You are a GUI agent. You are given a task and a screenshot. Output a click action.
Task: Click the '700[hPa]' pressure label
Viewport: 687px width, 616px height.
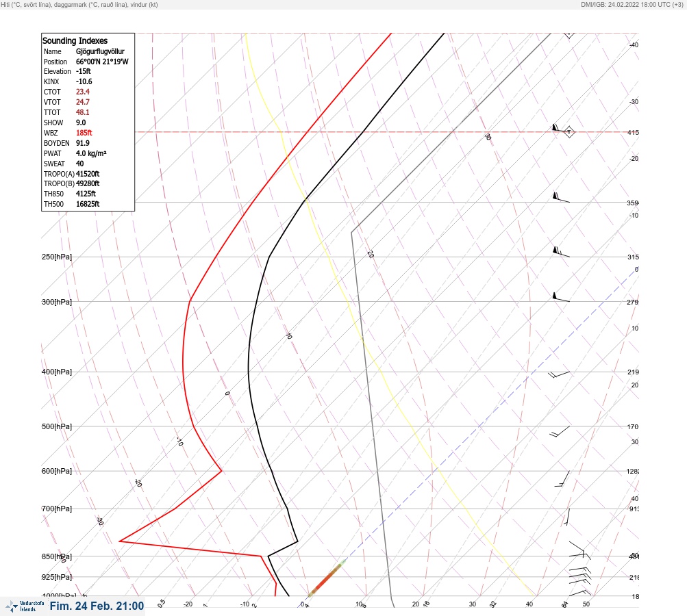point(57,509)
